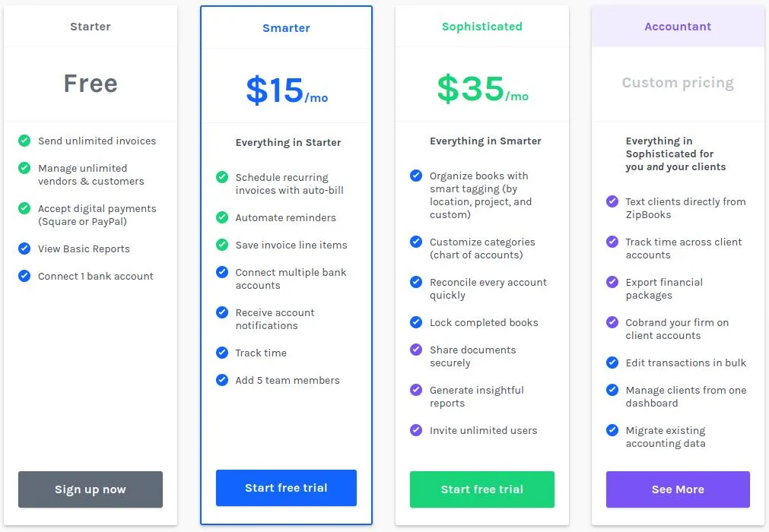769x532 pixels.
Task: Select the Accountant plan header
Action: coord(678,27)
